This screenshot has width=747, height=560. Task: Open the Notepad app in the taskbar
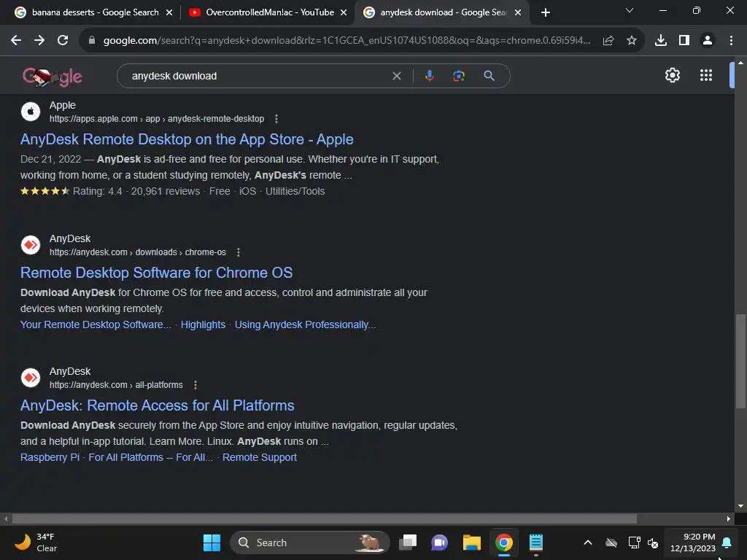[x=536, y=542]
